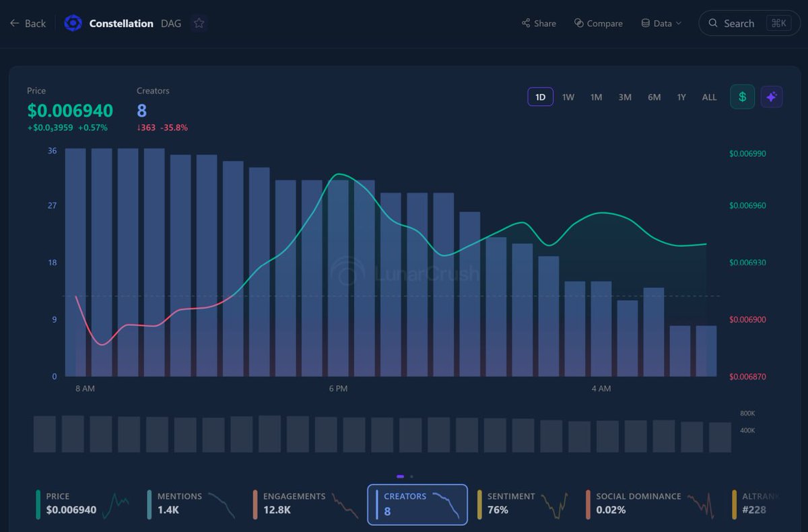
Task: Select the ENGAGEMENTS metric card
Action: click(306, 504)
